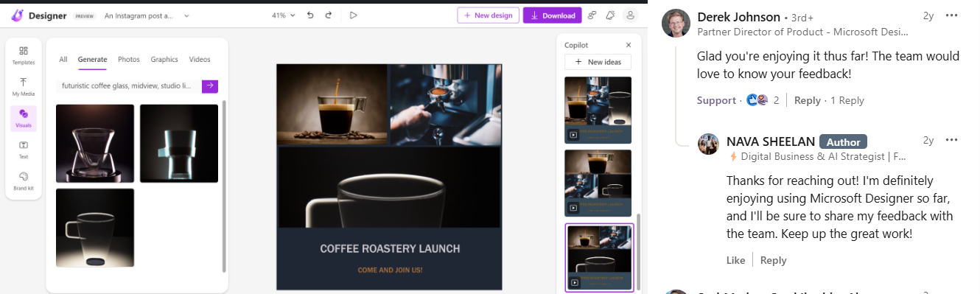Open the Templates sidebar panel

(x=24, y=55)
